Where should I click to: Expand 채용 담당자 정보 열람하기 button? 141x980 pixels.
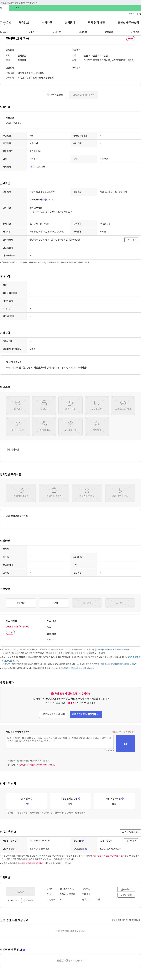pyautogui.click(x=85, y=714)
